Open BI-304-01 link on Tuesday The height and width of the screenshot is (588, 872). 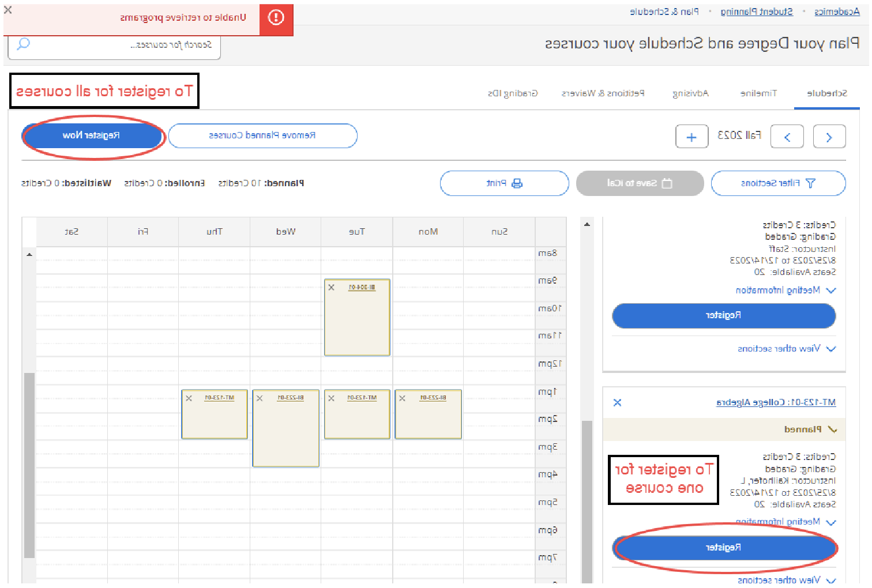[x=362, y=287]
